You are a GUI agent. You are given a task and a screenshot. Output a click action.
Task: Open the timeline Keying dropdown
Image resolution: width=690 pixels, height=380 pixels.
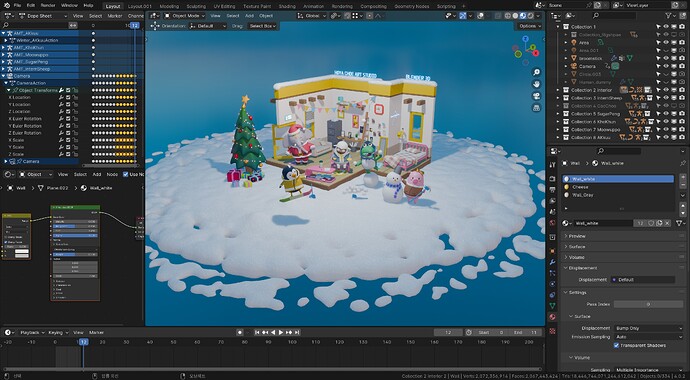(58, 332)
